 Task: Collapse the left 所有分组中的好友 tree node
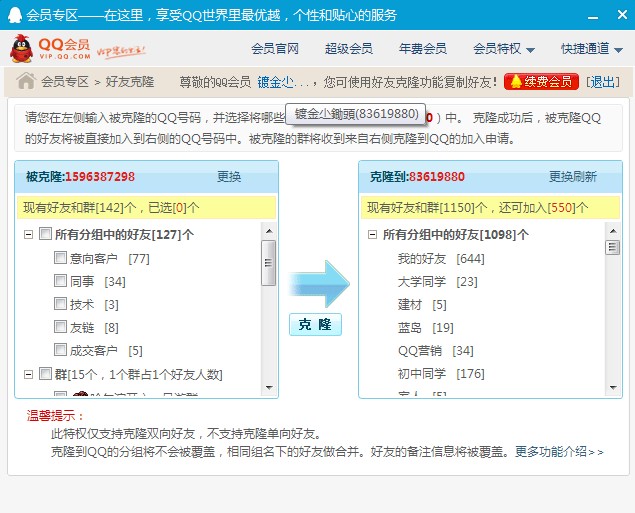tap(29, 234)
